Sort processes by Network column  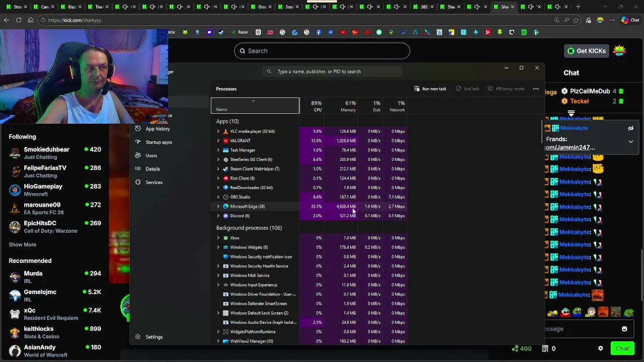[x=395, y=106]
